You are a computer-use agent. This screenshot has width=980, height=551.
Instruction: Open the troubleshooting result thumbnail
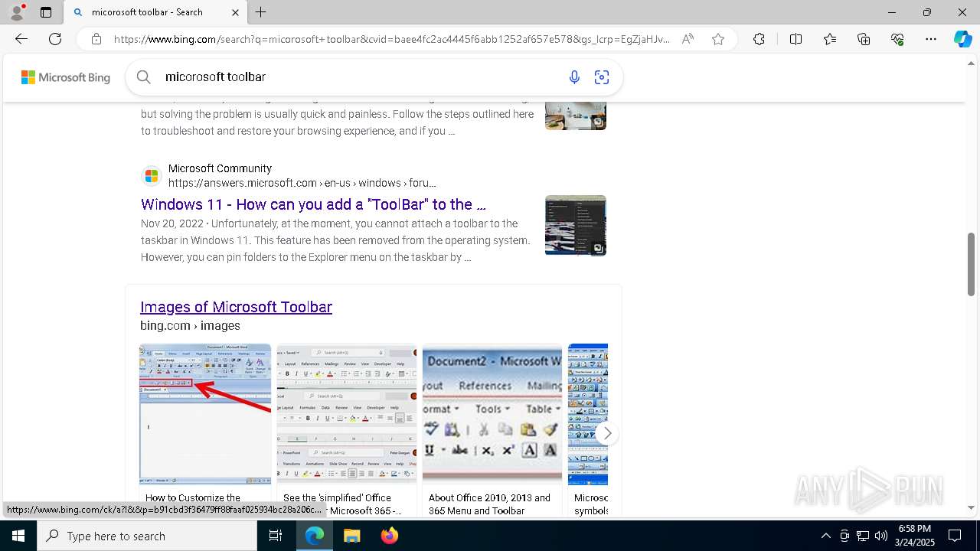[x=576, y=115]
